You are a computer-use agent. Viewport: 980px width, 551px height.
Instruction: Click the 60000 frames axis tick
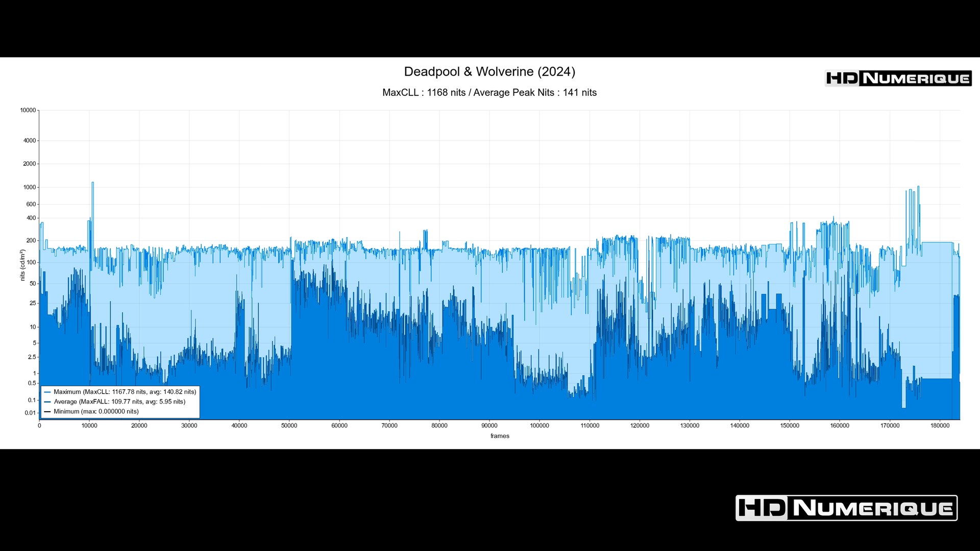click(x=339, y=425)
